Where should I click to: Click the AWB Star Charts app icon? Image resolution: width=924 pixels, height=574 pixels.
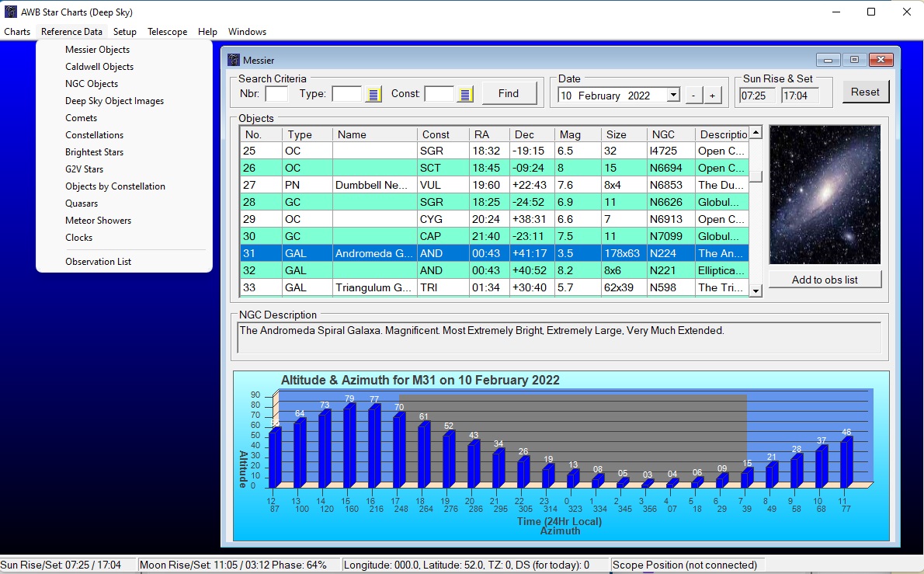[x=11, y=12]
